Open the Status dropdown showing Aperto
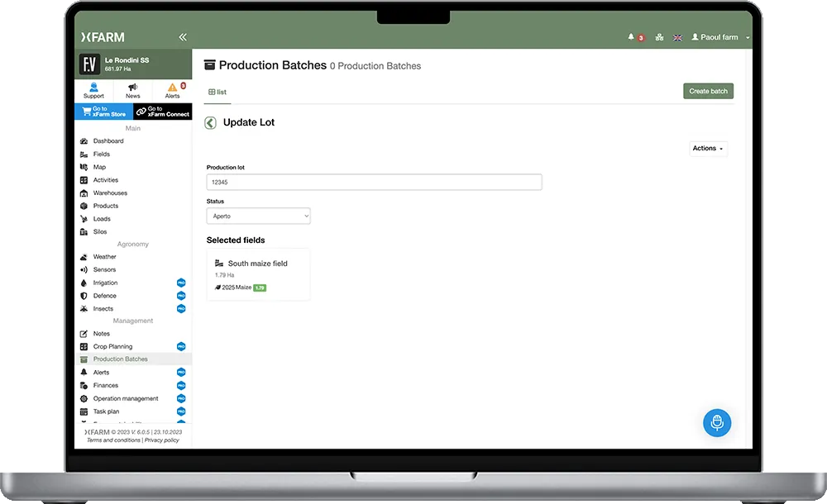Viewport: 827px width, 504px height. tap(258, 216)
